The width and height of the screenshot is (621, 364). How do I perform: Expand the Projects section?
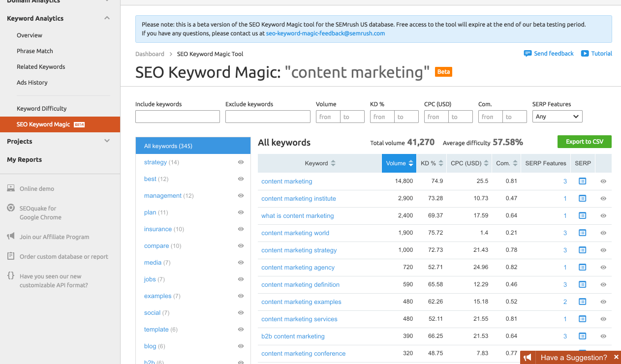coord(107,141)
